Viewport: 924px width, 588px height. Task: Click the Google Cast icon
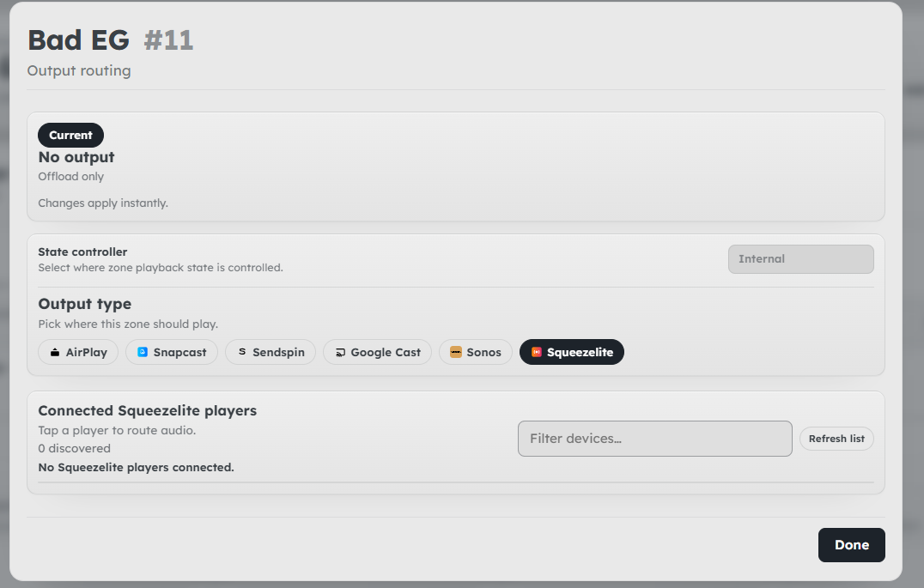pyautogui.click(x=340, y=352)
